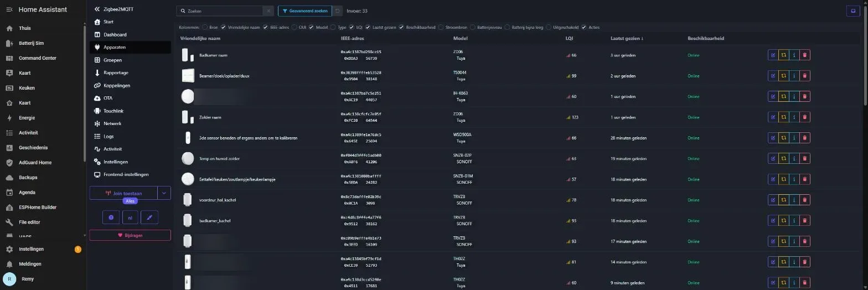Edit the voordeur_hal_kachel device
Viewport: 868px width, 290px height.
click(773, 200)
